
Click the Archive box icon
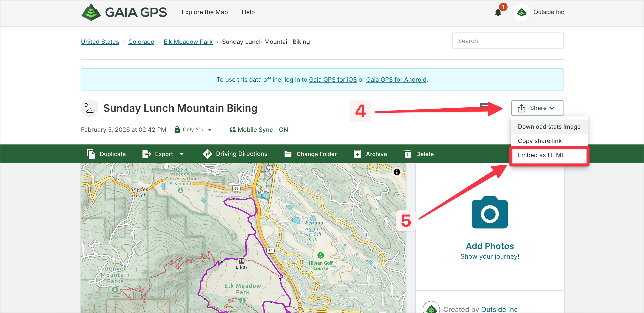[x=357, y=154]
